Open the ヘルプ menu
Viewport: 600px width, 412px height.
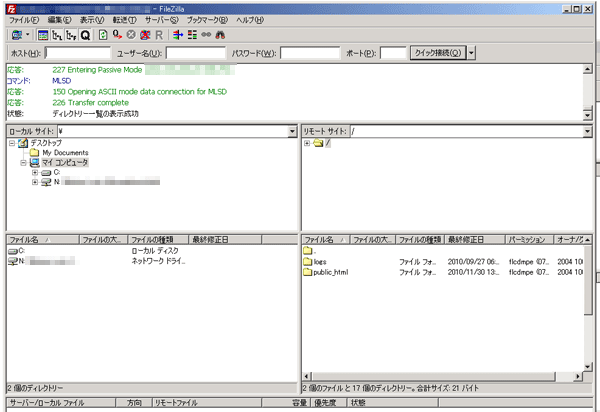tap(250, 20)
